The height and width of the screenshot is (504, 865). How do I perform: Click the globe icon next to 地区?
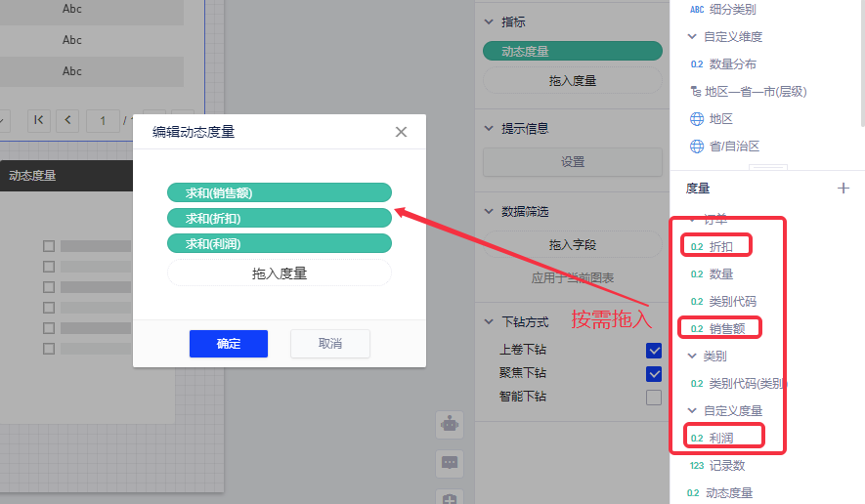697,119
